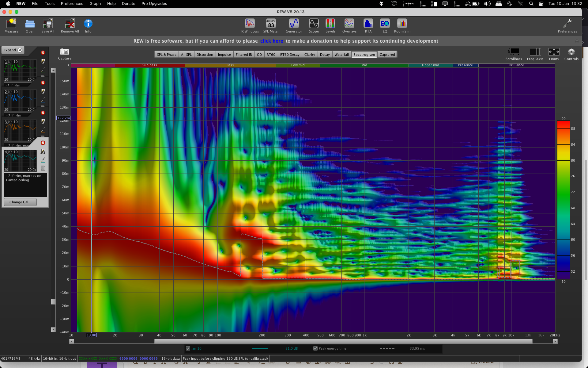Open the Info panel icon
588x368 pixels.
[x=88, y=26]
